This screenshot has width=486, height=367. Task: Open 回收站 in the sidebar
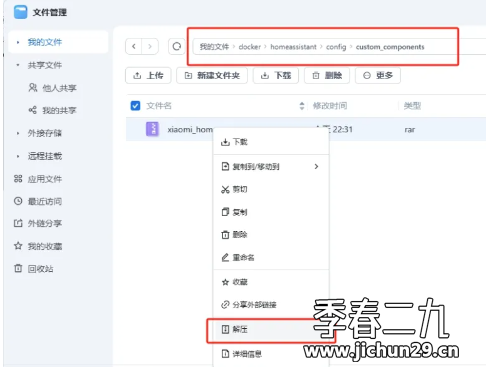tap(40, 269)
